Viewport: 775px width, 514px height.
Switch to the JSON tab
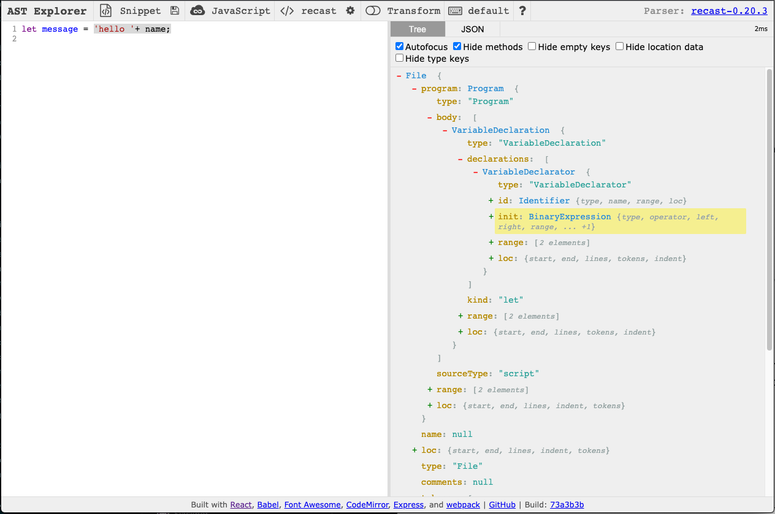(x=472, y=29)
